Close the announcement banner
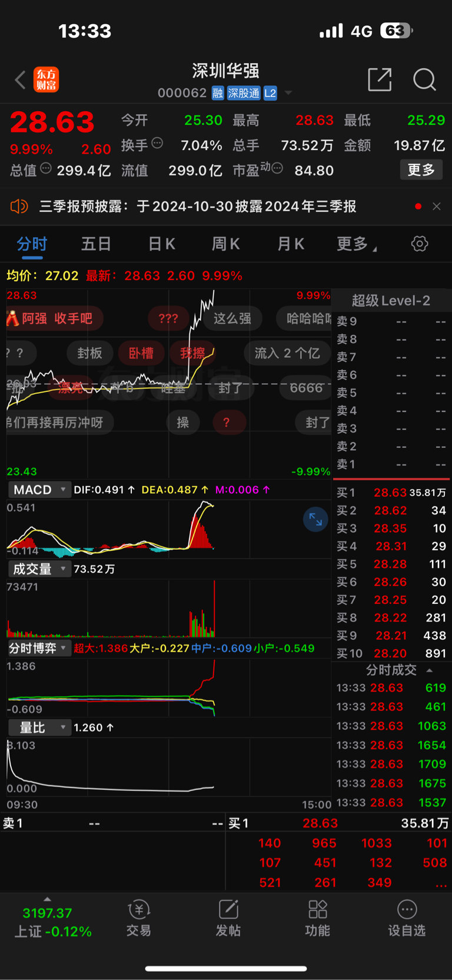The width and height of the screenshot is (452, 980). [x=437, y=206]
